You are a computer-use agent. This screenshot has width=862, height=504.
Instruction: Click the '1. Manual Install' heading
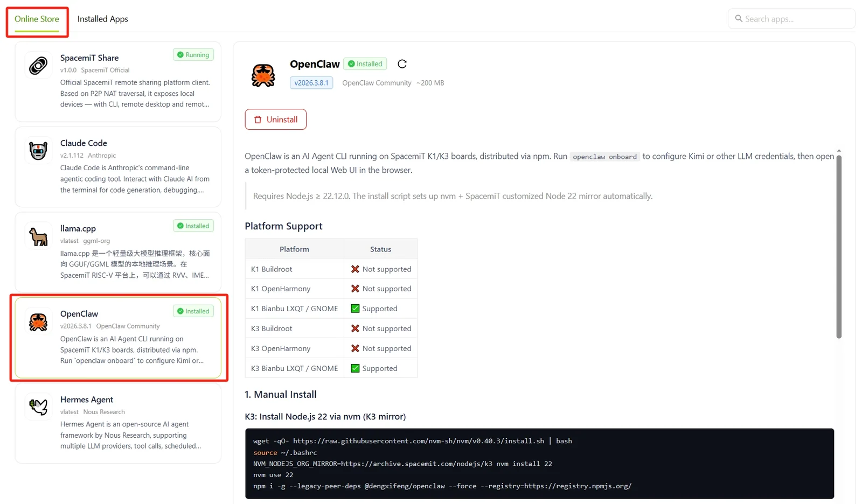pyautogui.click(x=281, y=395)
